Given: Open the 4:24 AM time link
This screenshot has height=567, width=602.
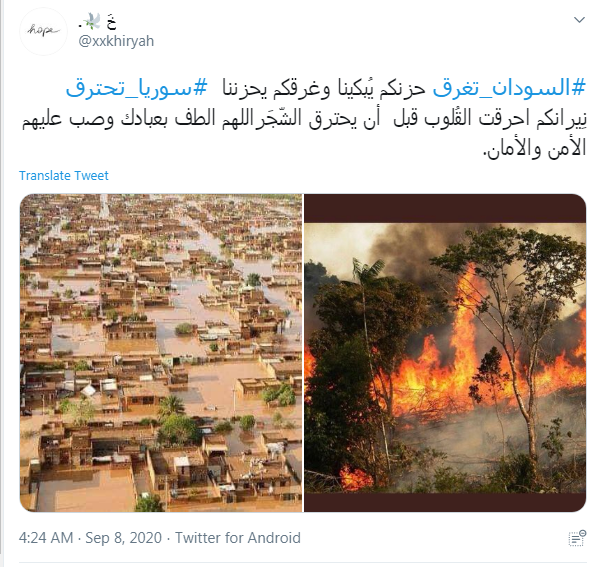Looking at the screenshot, I should pos(46,538).
